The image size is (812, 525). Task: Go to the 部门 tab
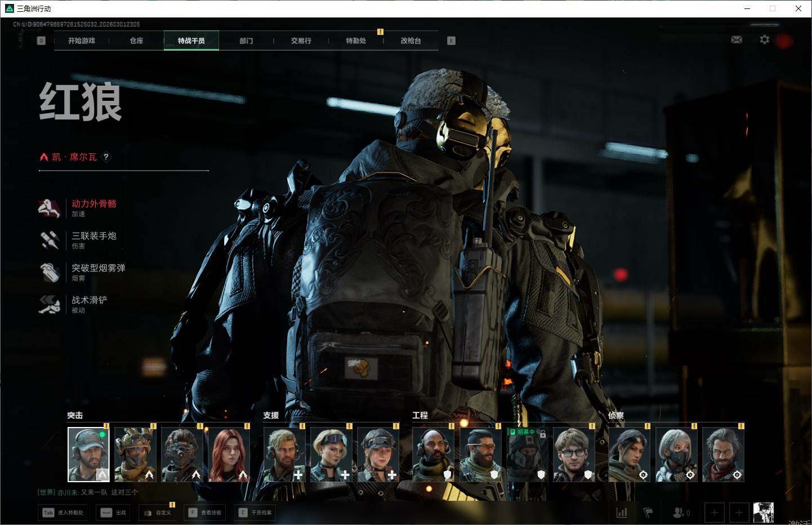point(246,41)
